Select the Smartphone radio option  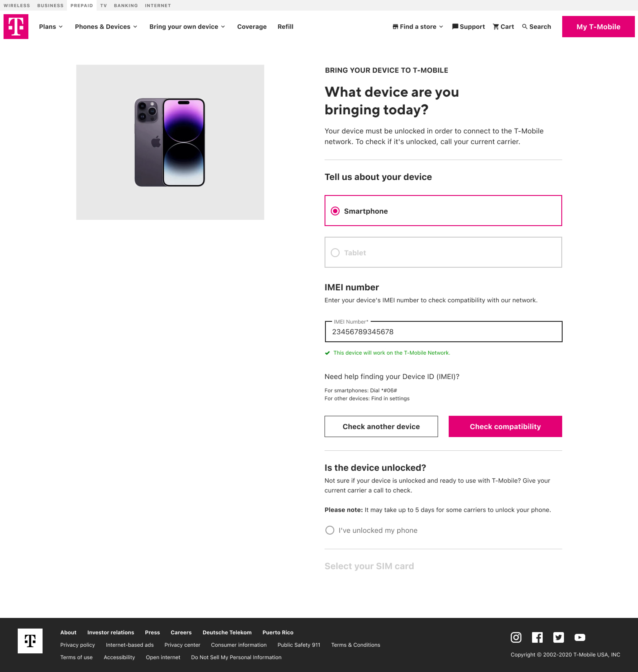tap(335, 211)
